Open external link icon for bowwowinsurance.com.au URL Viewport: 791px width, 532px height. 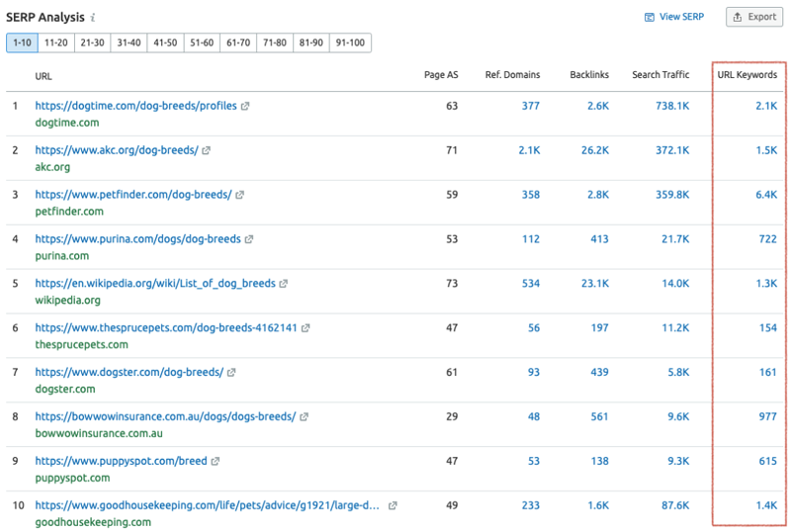tap(304, 417)
